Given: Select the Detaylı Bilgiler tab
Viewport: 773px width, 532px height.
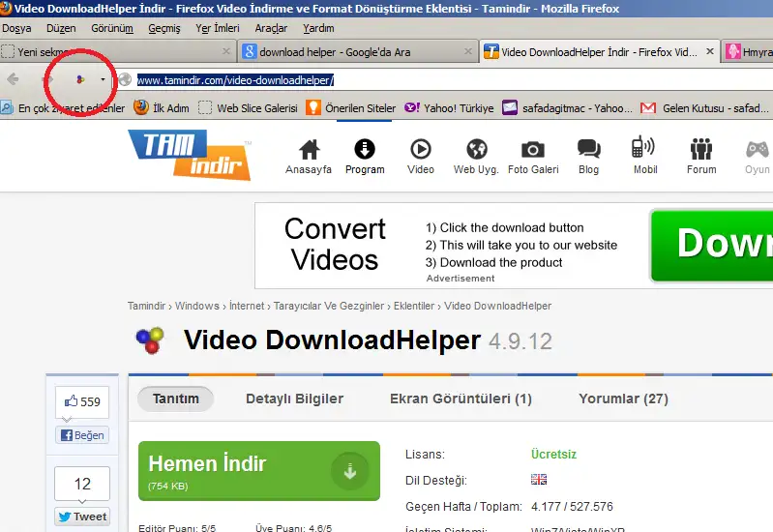Looking at the screenshot, I should pos(294,399).
